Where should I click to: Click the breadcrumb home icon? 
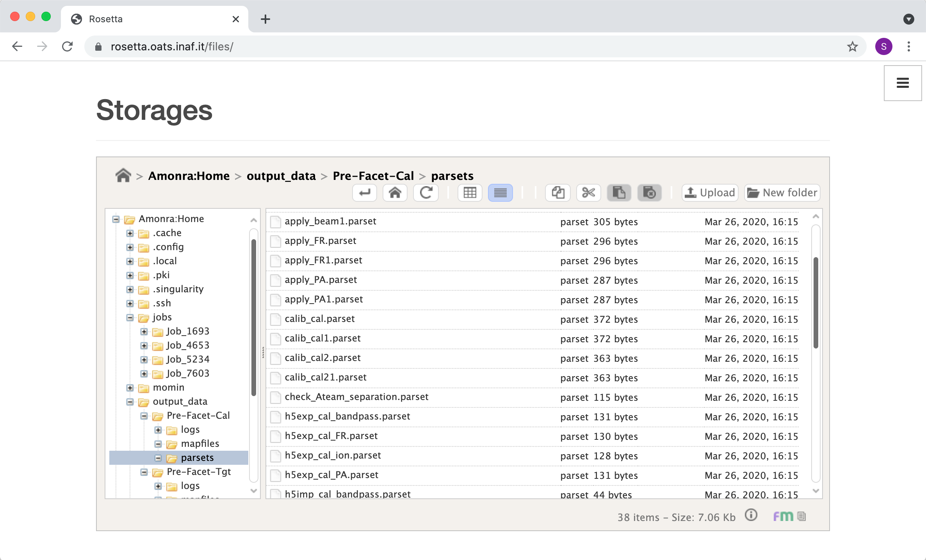[123, 176]
